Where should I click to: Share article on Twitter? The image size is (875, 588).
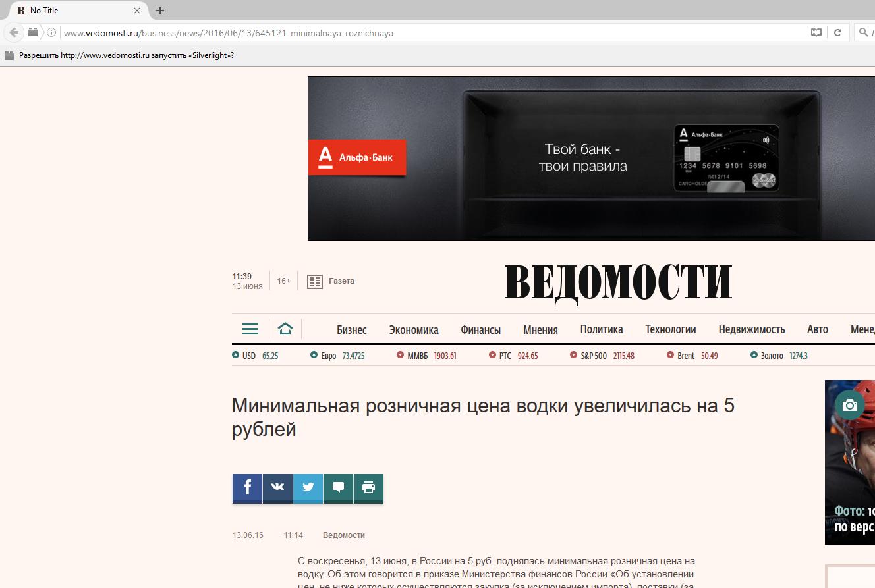coord(308,488)
